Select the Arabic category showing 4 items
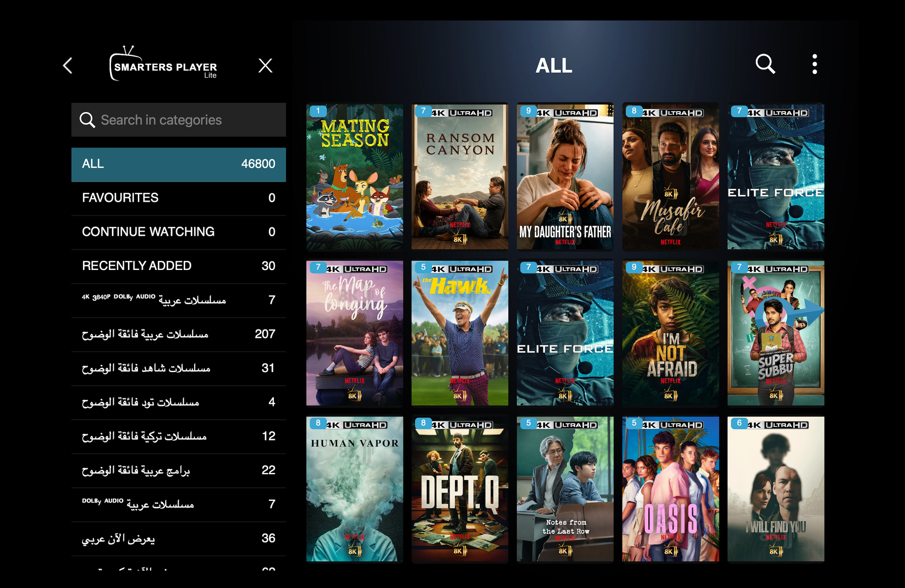Image resolution: width=905 pixels, height=588 pixels. pos(179,402)
